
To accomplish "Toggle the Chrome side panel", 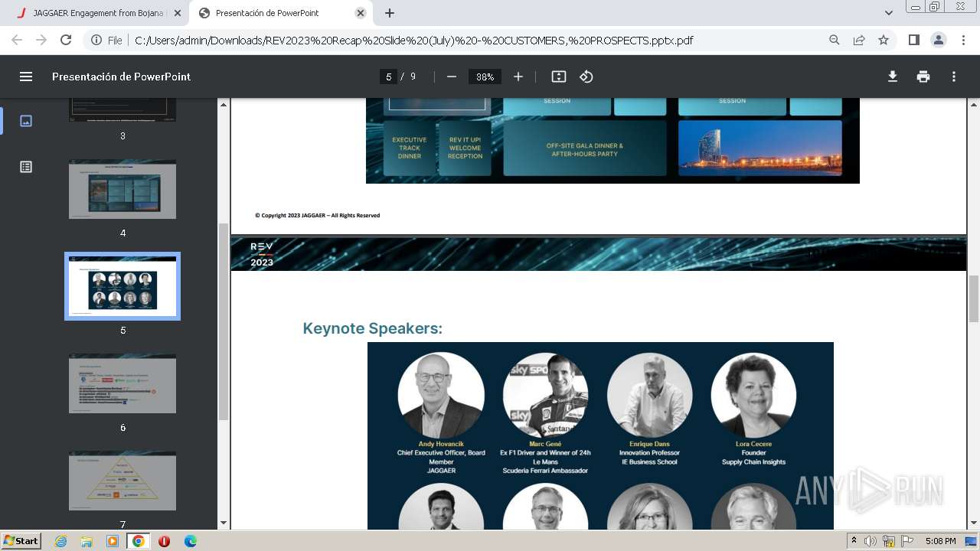I will point(913,40).
